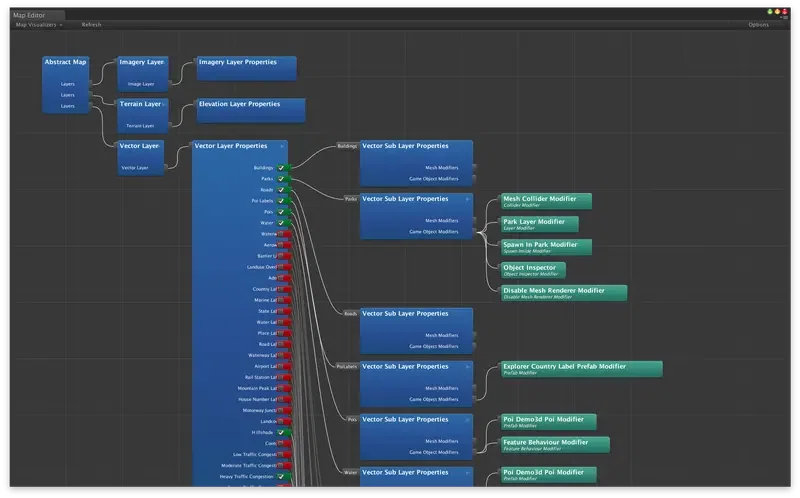Toggle the Hillshade layer checkbox

(281, 433)
